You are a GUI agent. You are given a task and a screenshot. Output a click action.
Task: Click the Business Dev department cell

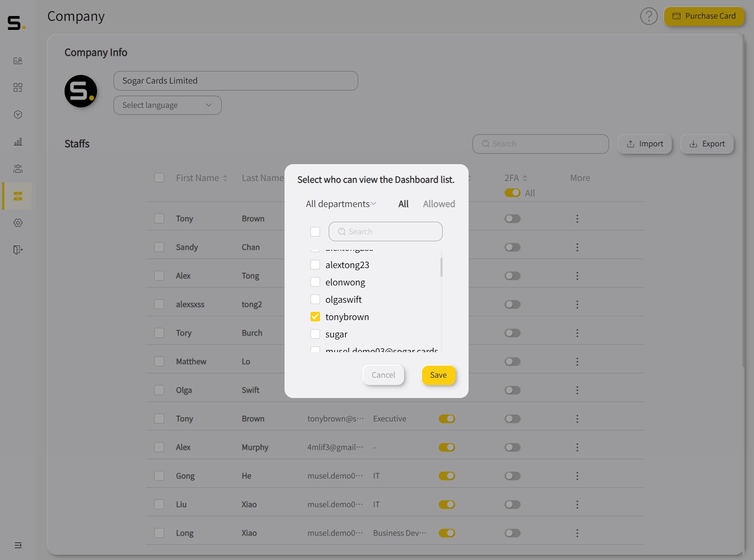click(x=400, y=533)
